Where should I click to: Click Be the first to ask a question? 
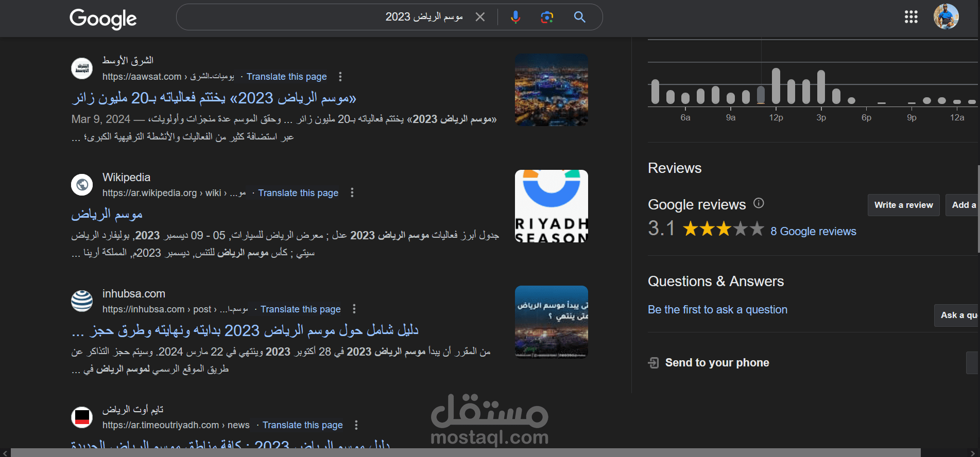click(717, 310)
